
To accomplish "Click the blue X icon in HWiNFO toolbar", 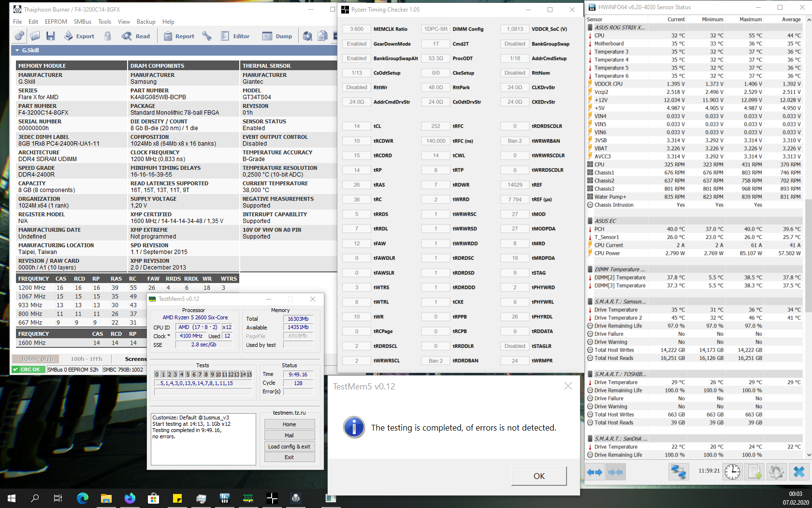I will click(x=799, y=472).
